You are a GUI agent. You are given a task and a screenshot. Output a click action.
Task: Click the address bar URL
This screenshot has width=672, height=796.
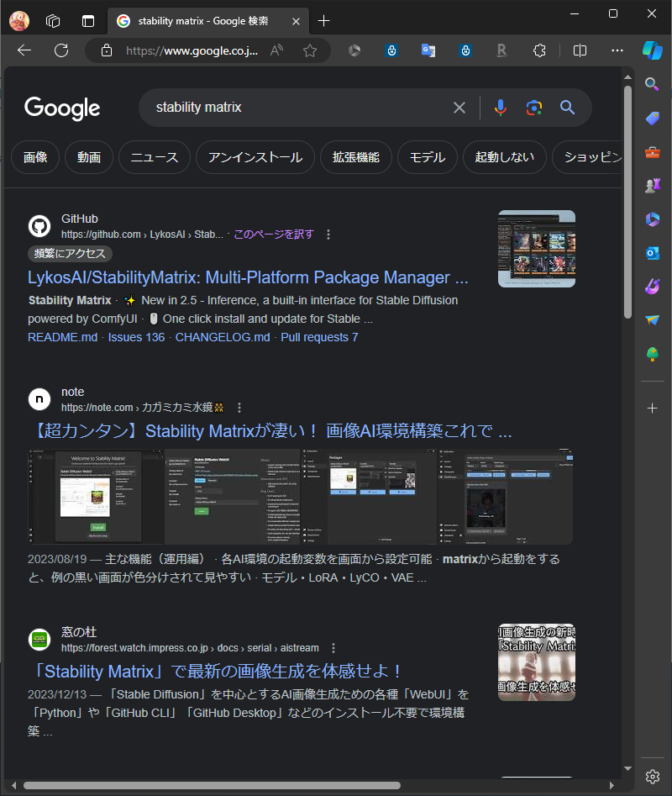192,50
